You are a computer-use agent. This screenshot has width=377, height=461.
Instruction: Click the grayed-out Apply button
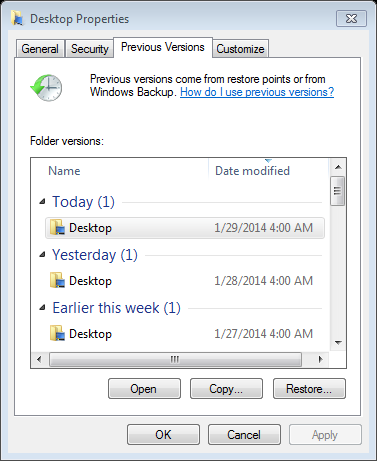tap(325, 435)
